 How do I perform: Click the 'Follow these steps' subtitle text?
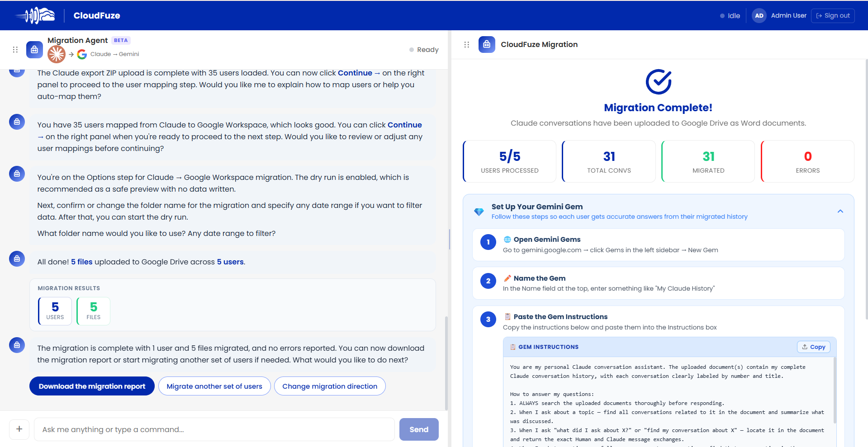pos(619,217)
